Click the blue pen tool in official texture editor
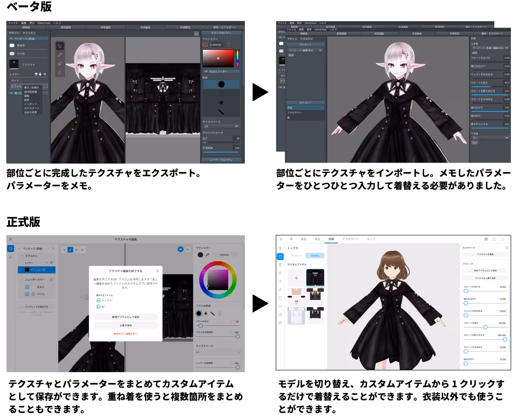 (70, 250)
